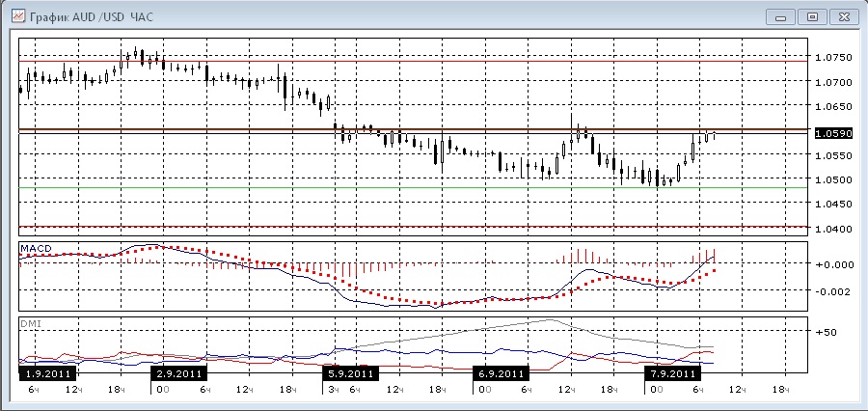Select the 7.9.2011 date marker
This screenshot has height=411, width=868.
672,373
